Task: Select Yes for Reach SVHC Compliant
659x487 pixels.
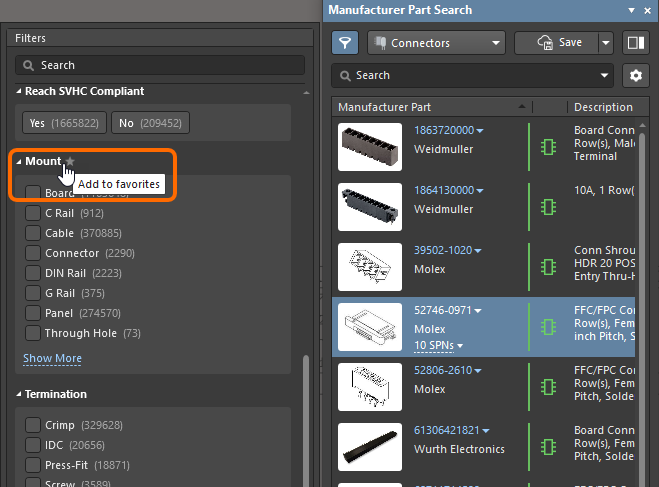Action: [x=64, y=123]
